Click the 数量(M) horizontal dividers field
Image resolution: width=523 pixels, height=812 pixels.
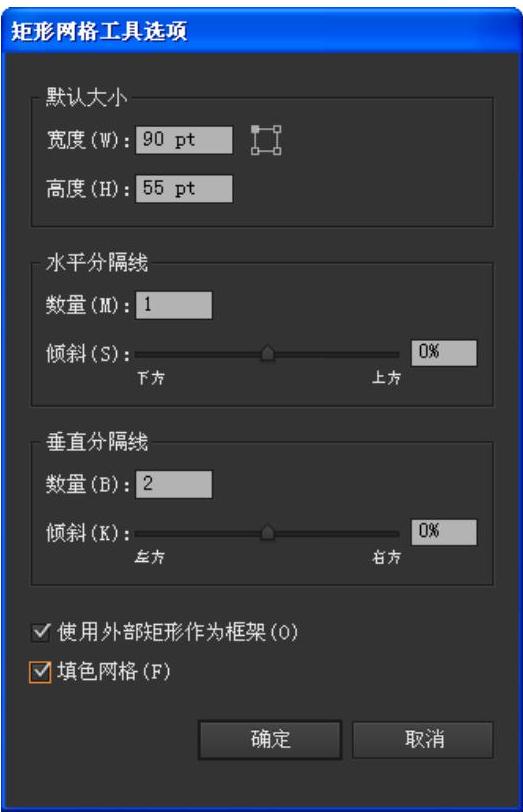click(x=174, y=305)
